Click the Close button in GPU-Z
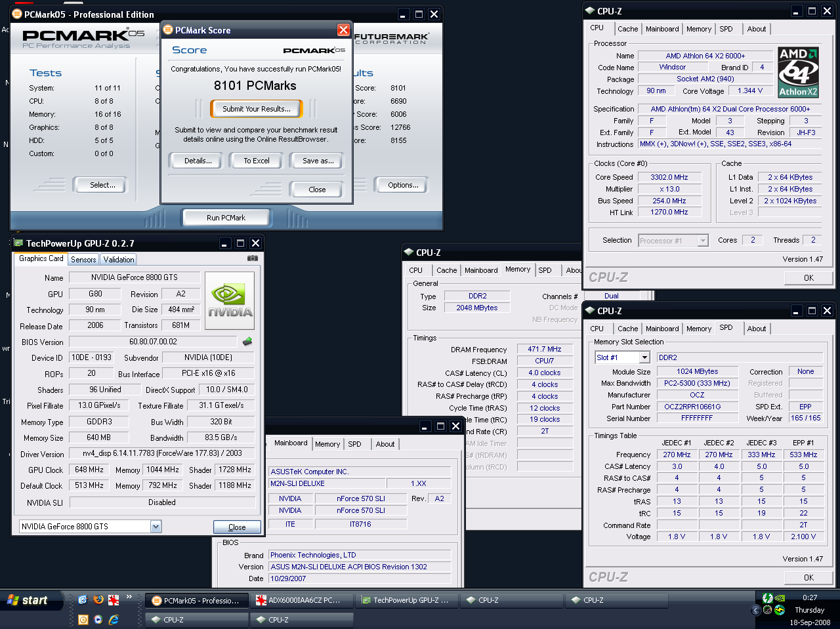This screenshot has width=840, height=629. pos(237,527)
